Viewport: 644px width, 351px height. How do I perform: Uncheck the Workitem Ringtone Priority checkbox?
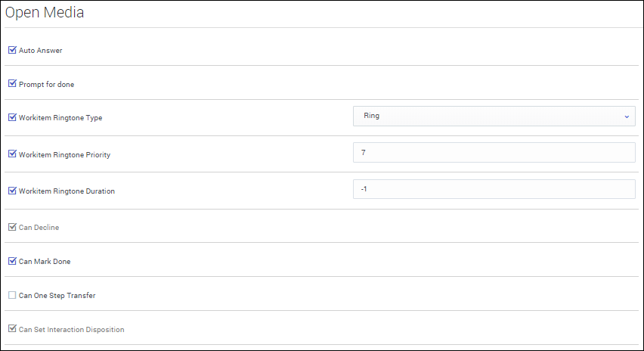click(12, 154)
